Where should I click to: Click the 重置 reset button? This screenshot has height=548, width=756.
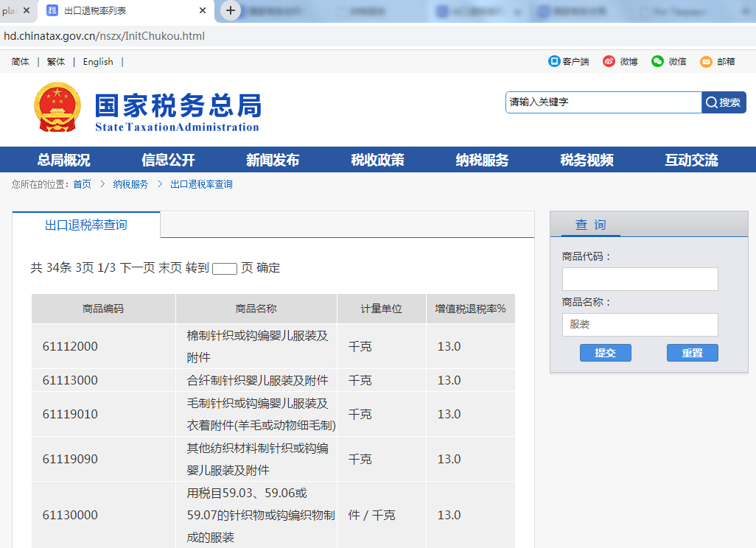click(693, 353)
